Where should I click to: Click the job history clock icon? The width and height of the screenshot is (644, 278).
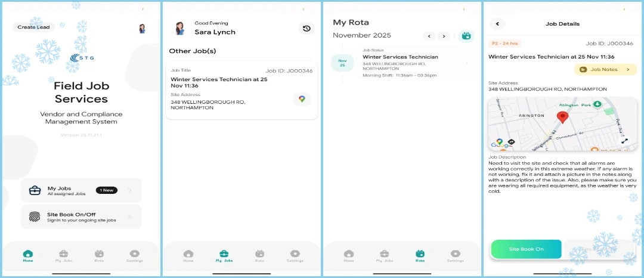click(306, 29)
